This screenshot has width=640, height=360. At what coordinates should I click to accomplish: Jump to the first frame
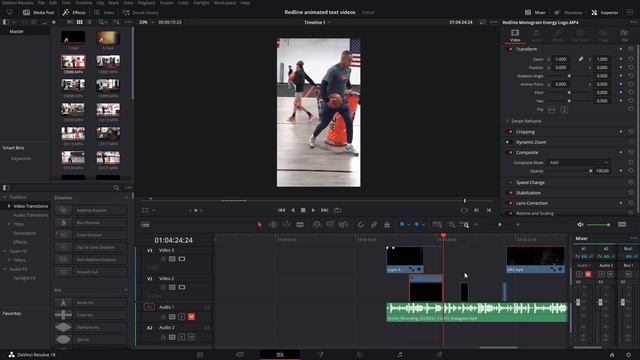coord(282,210)
